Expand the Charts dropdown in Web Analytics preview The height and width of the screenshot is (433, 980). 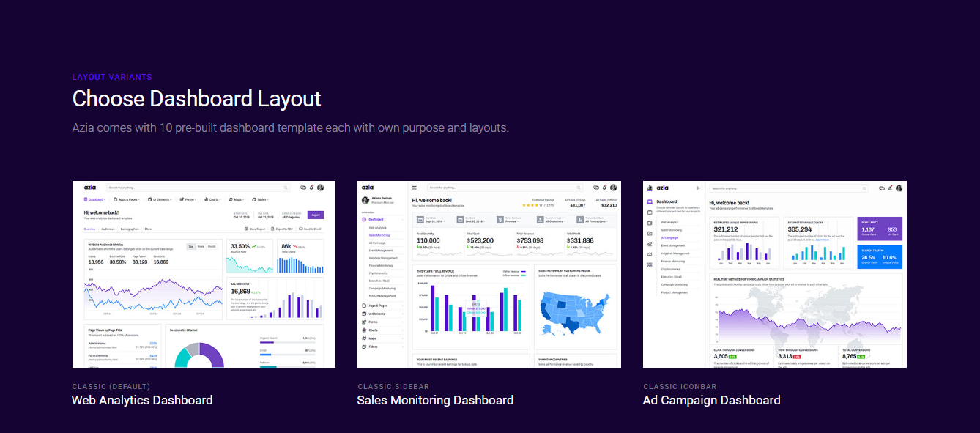[x=213, y=199]
